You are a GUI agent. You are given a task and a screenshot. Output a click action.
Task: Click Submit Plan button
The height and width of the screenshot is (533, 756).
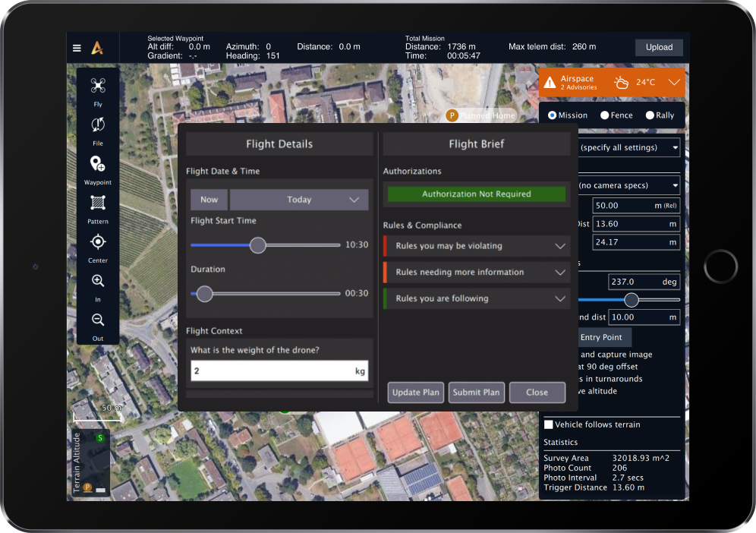coord(477,393)
